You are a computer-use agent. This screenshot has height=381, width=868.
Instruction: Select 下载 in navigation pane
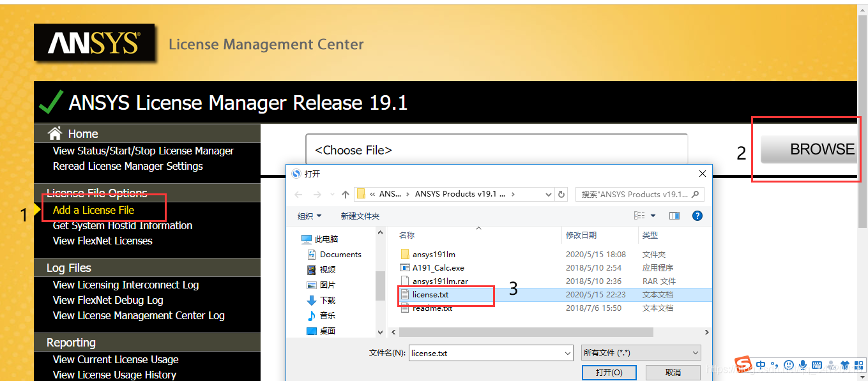[321, 301]
